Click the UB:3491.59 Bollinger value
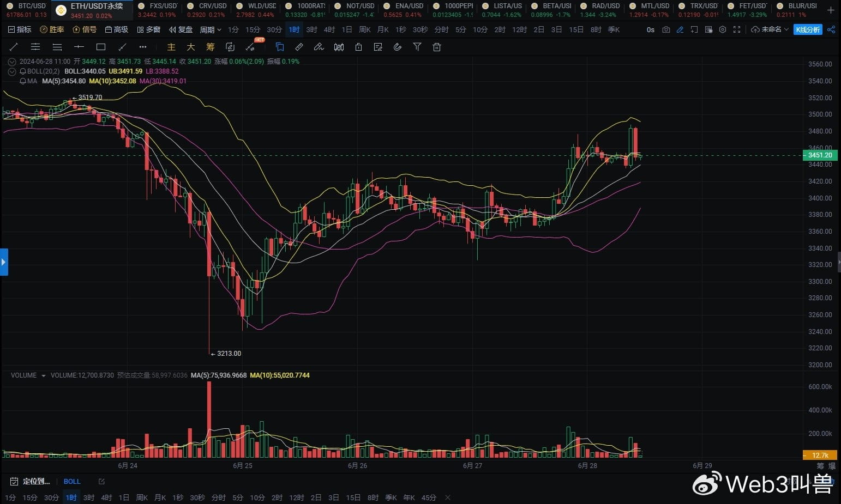 pyautogui.click(x=125, y=71)
